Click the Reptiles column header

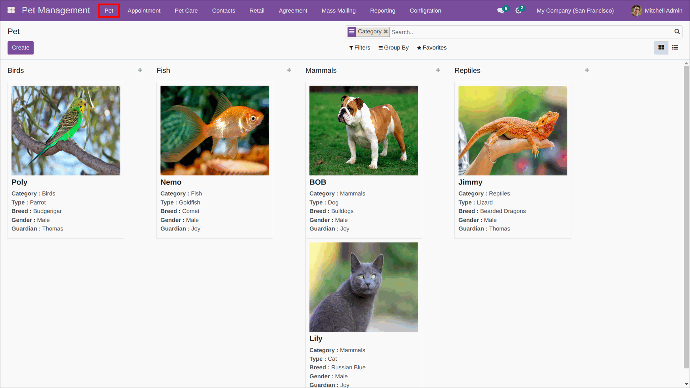point(467,70)
